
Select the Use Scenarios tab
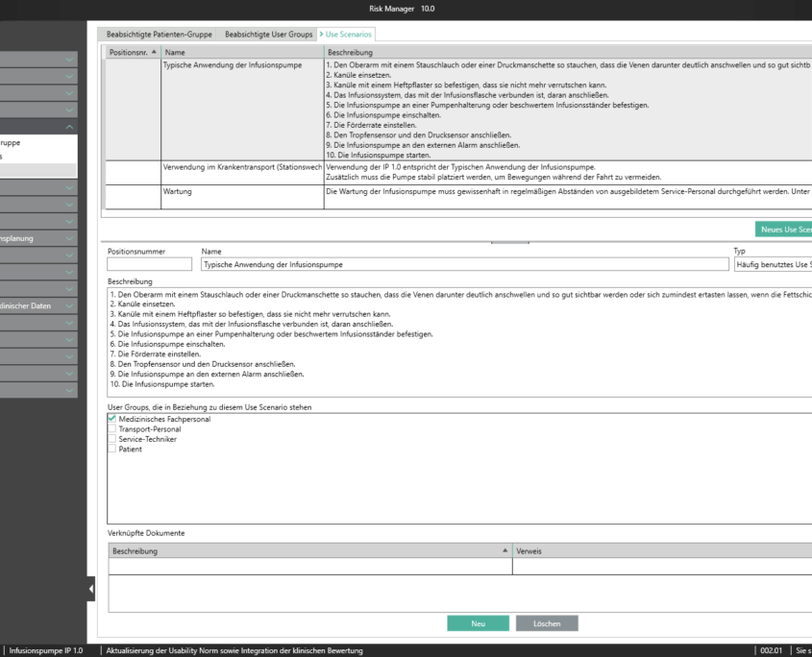[x=348, y=35]
